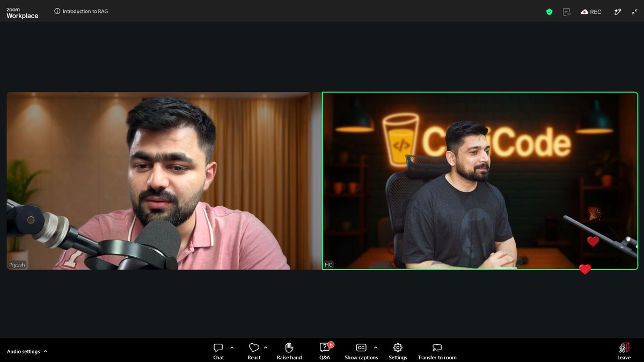Open Audio settings

[23, 352]
